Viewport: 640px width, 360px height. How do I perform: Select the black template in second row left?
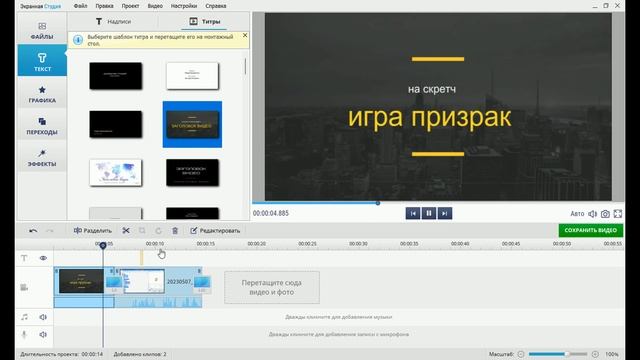coord(116,124)
